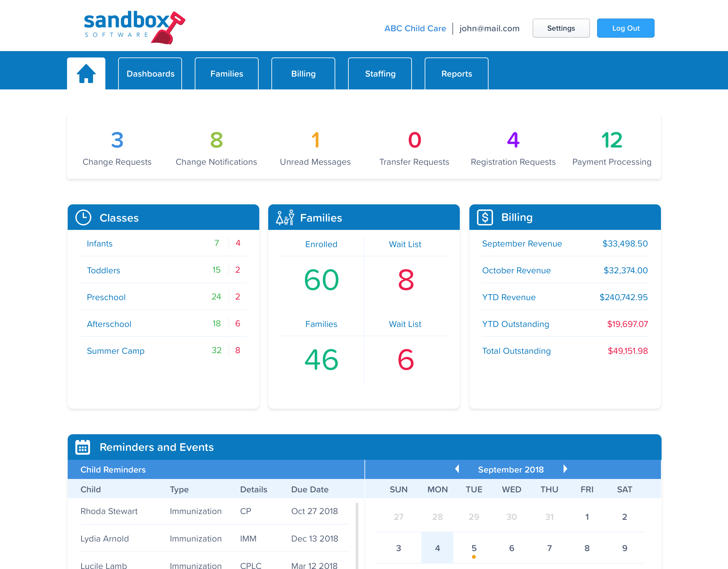Open the Reports section

pos(456,73)
